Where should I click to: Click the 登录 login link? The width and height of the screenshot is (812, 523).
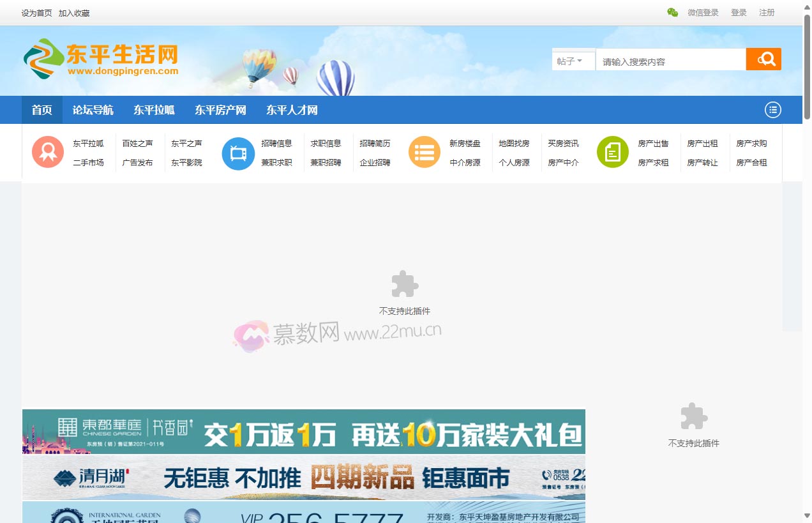[739, 12]
